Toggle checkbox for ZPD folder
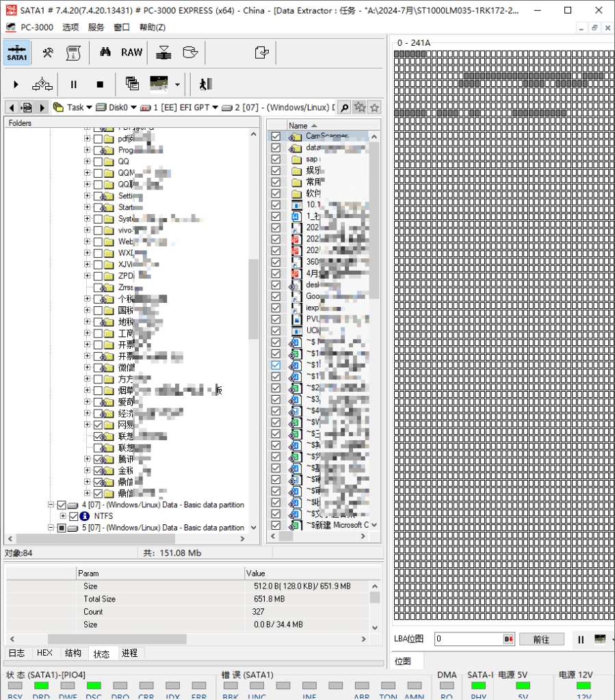Image resolution: width=615 pixels, height=700 pixels. 98,276
